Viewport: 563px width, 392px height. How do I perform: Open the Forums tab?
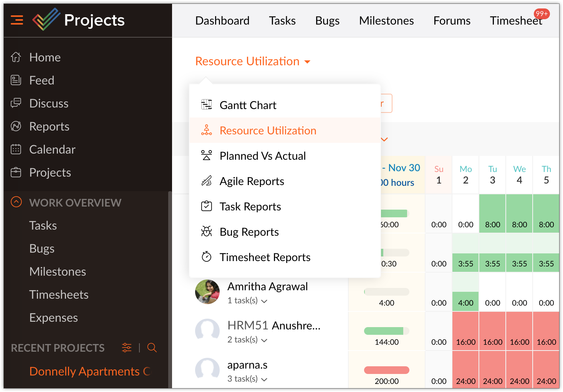[x=452, y=21]
